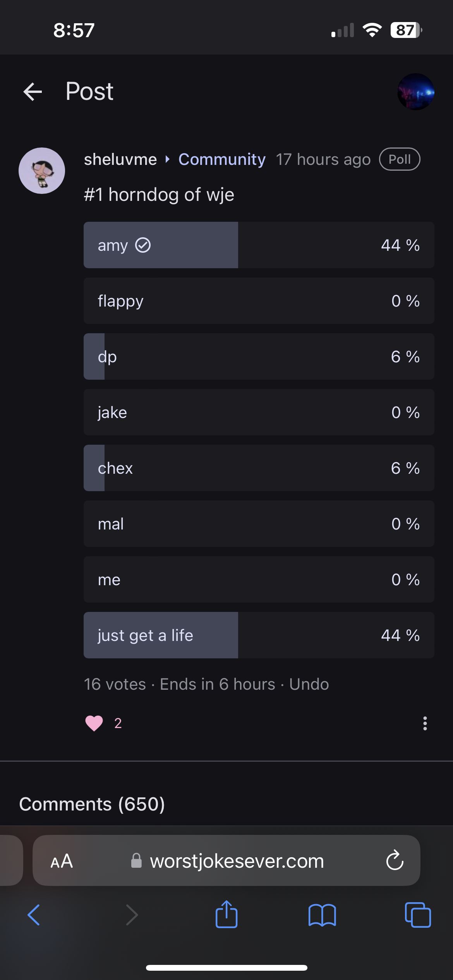Open the three-dot post options menu

[x=425, y=723]
